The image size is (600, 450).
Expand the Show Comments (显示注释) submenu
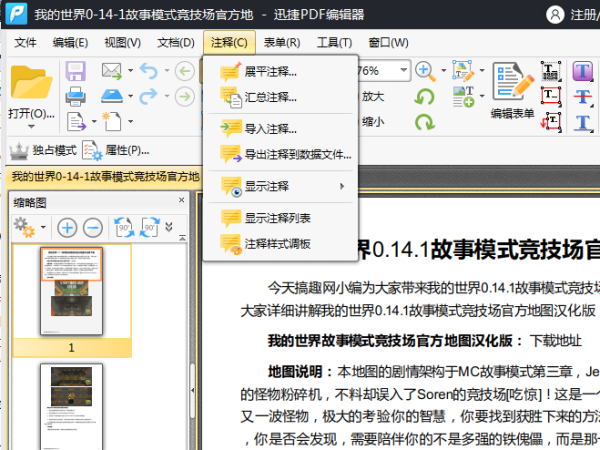click(x=280, y=187)
